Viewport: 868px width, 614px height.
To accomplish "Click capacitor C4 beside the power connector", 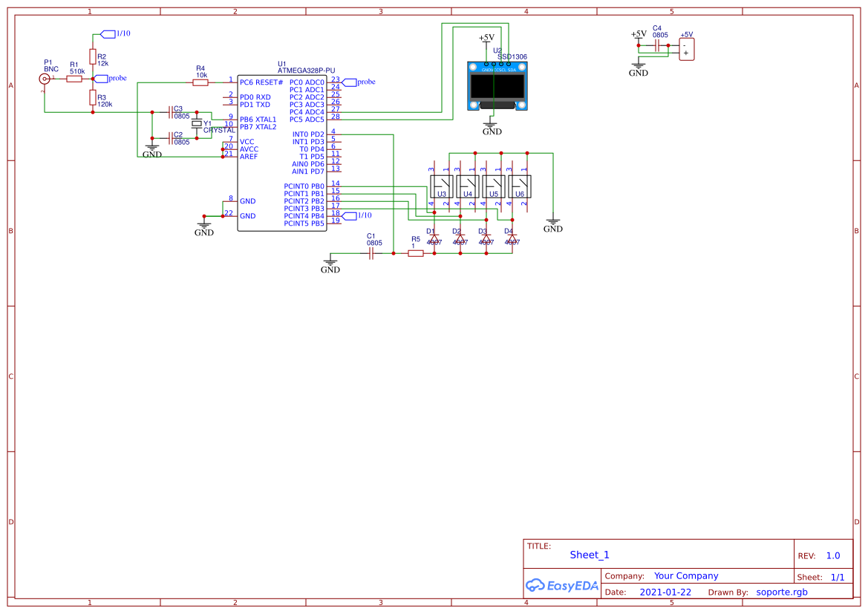I will pyautogui.click(x=657, y=45).
